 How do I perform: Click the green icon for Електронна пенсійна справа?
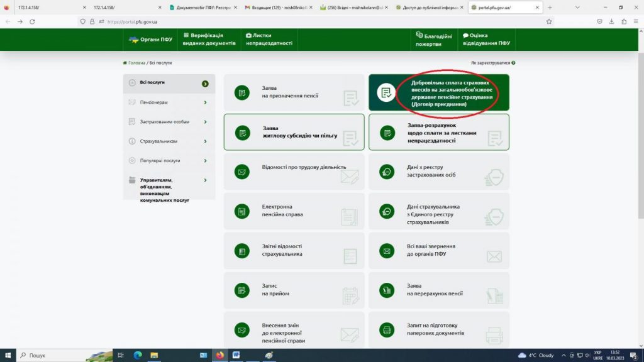[x=241, y=211]
